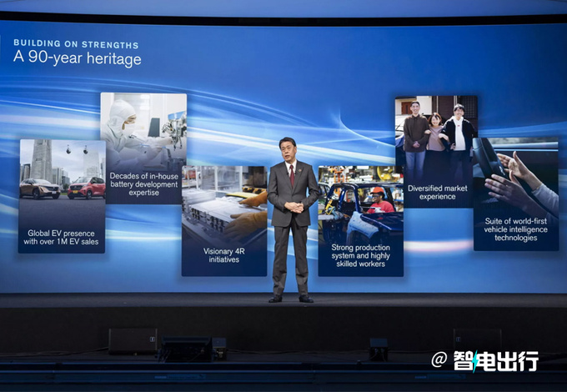The height and width of the screenshot is (392, 567).
Task: Select 'Decades of in-house battery development' text
Action: tap(143, 184)
